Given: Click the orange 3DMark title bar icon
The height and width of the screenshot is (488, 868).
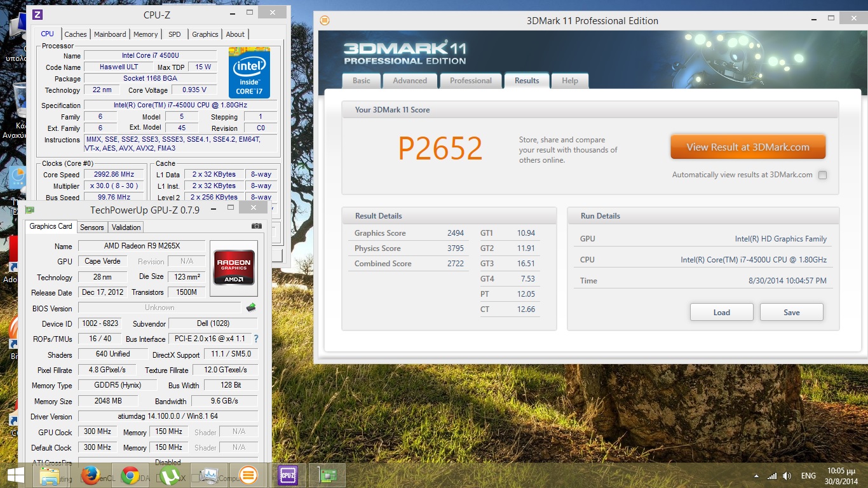Looking at the screenshot, I should pyautogui.click(x=325, y=20).
